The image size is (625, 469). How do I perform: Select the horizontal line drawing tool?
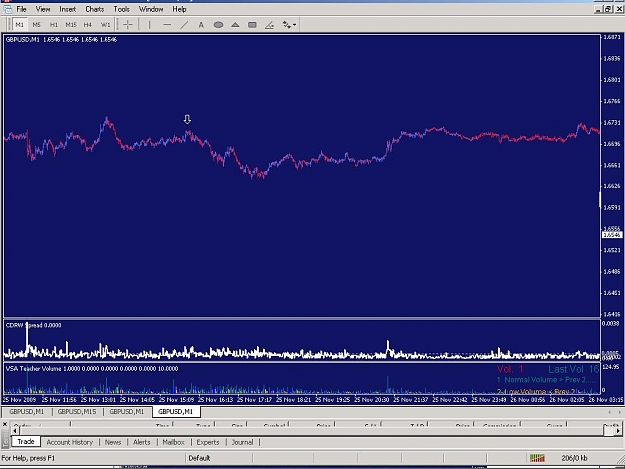[167, 25]
